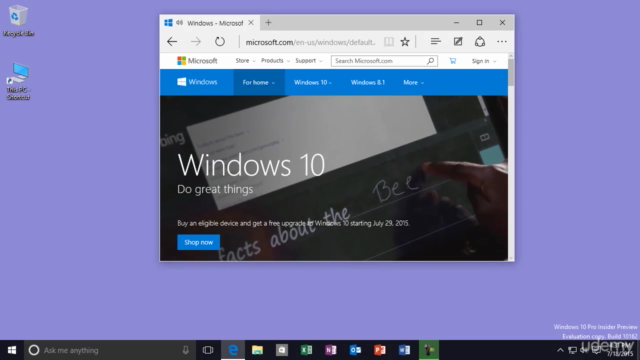Image resolution: width=640 pixels, height=360 pixels.
Task: Click the Windows logo in blue bar
Action: [x=197, y=82]
